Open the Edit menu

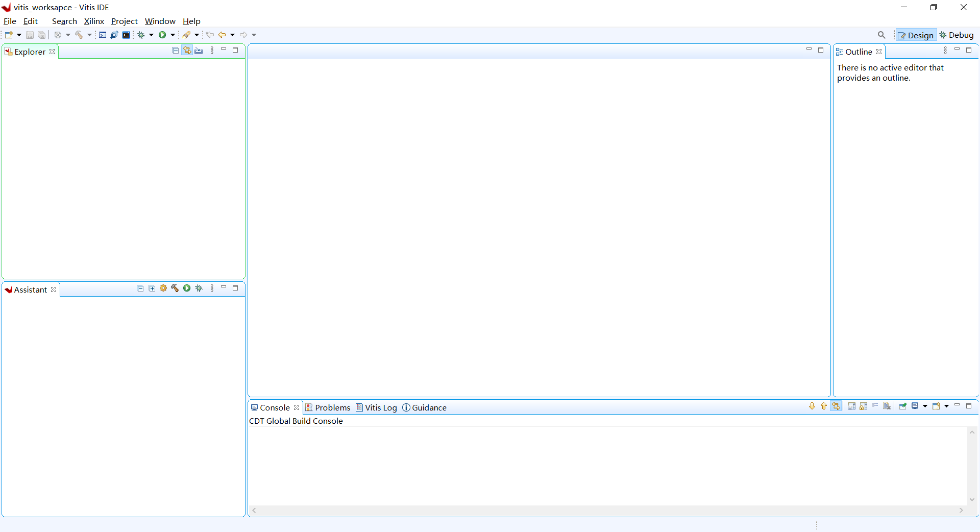(31, 21)
